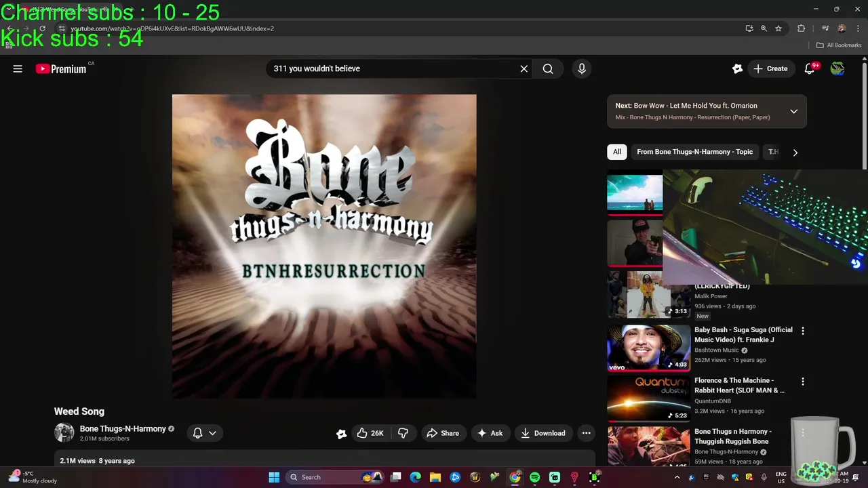Open the Bone Thugs-N-Harmony channel name
Viewport: 868px width, 488px height.
coord(123,428)
